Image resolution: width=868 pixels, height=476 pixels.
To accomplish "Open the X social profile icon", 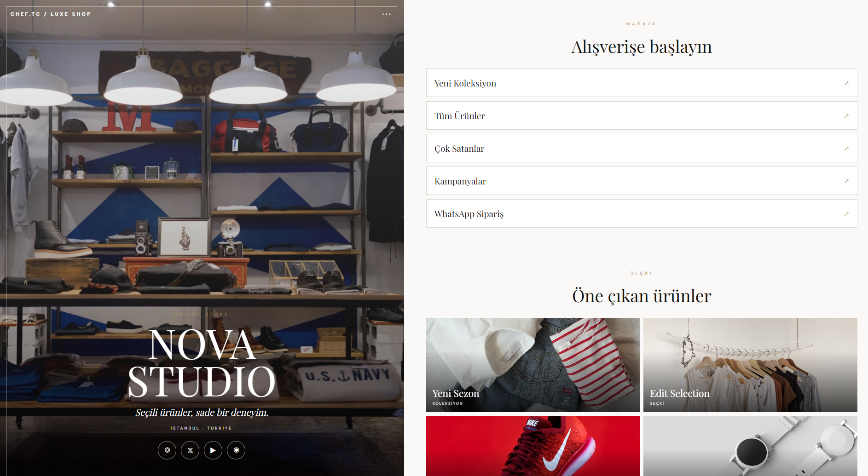I will 190,450.
